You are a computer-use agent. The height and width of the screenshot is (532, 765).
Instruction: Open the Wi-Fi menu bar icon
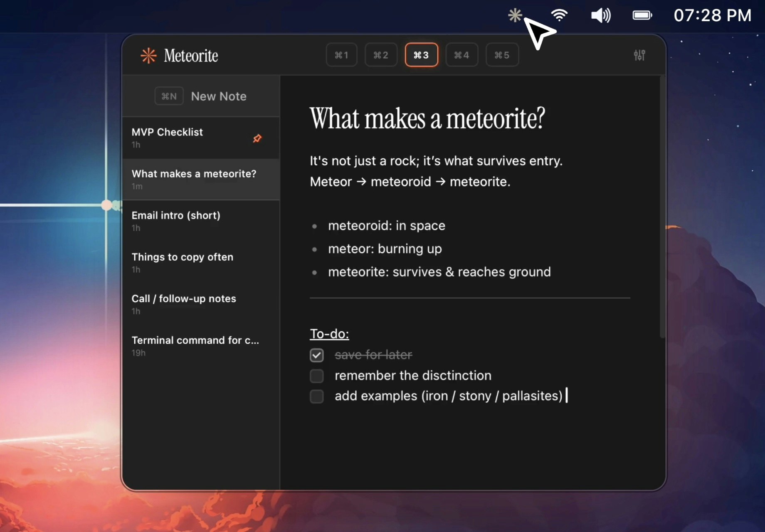pyautogui.click(x=560, y=15)
